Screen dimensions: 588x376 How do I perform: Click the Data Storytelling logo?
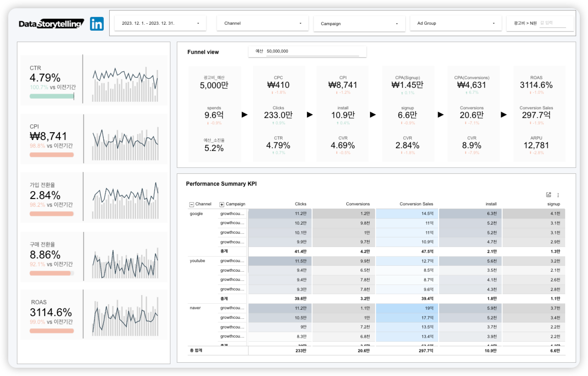coord(51,24)
